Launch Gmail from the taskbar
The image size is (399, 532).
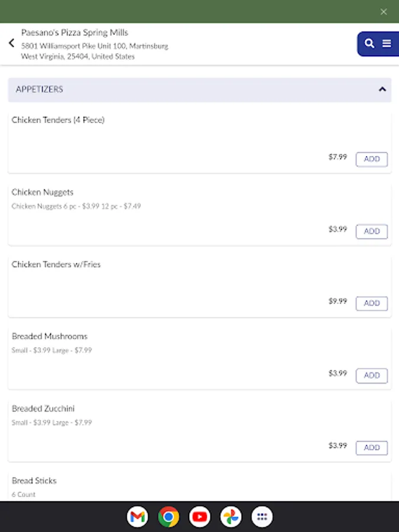tap(137, 516)
